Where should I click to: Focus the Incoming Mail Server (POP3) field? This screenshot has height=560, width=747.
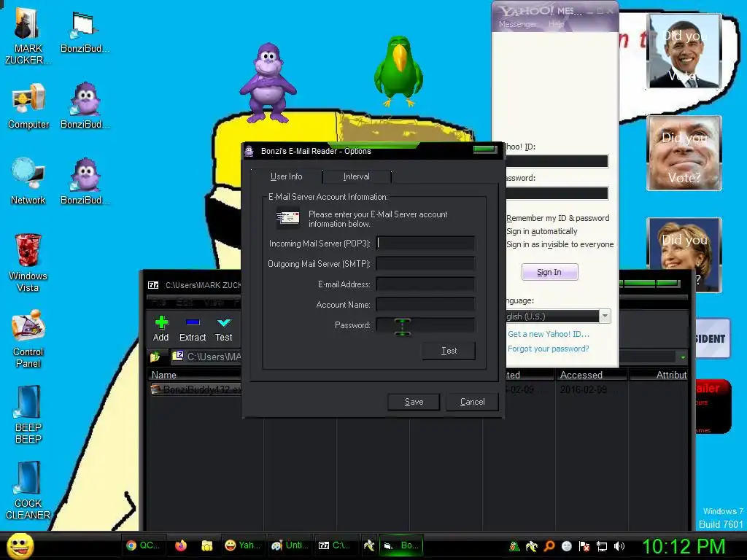pyautogui.click(x=425, y=244)
